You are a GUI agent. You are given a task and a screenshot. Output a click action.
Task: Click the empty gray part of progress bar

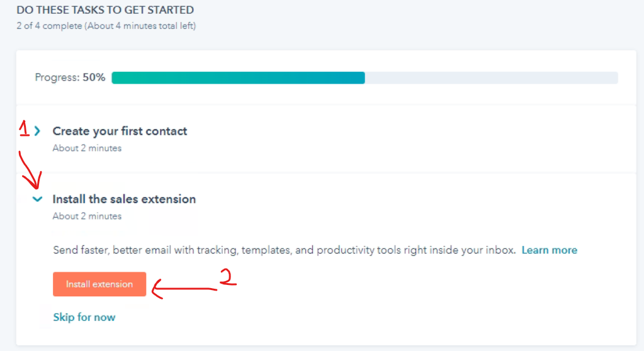click(x=491, y=78)
